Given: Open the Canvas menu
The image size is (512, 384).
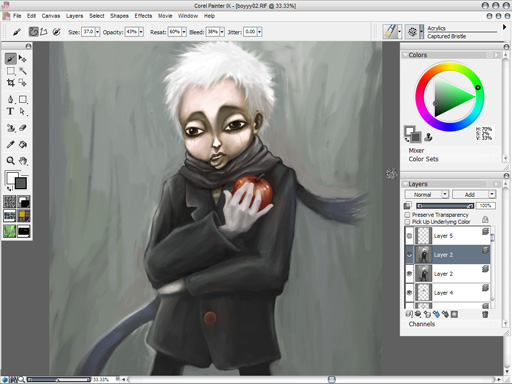Looking at the screenshot, I should coord(51,16).
